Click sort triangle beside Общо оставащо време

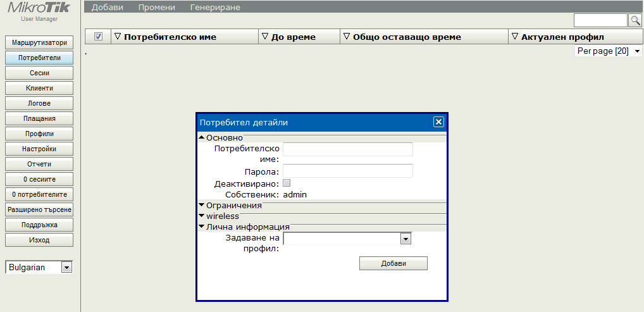346,37
